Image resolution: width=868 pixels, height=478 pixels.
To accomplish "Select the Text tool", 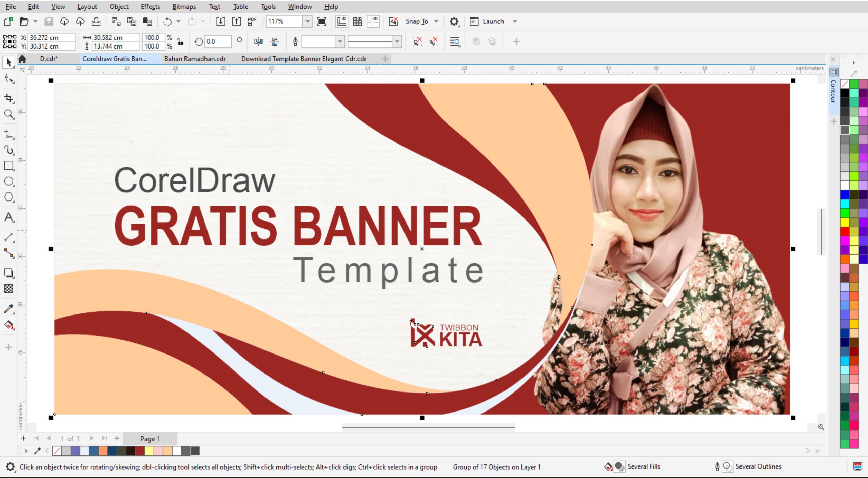I will [9, 217].
